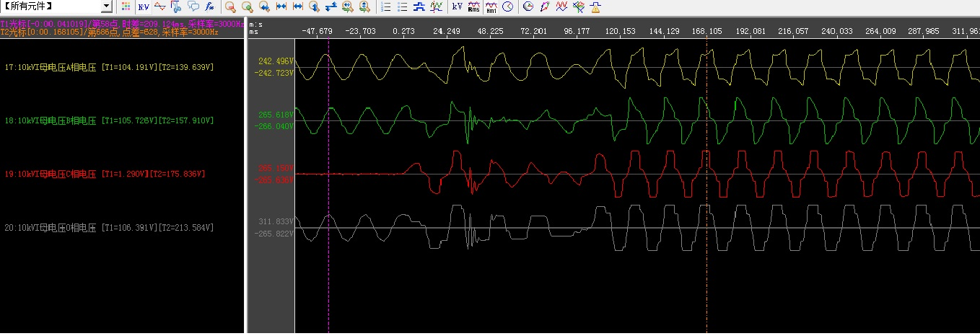The height and width of the screenshot is (336, 980).
Task: Select channel 20 10kVI母电压0相电压
Action: click(x=109, y=227)
